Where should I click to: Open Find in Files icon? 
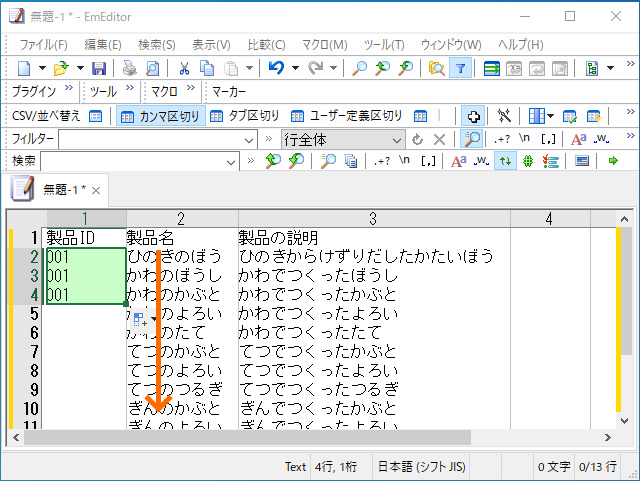pos(436,68)
